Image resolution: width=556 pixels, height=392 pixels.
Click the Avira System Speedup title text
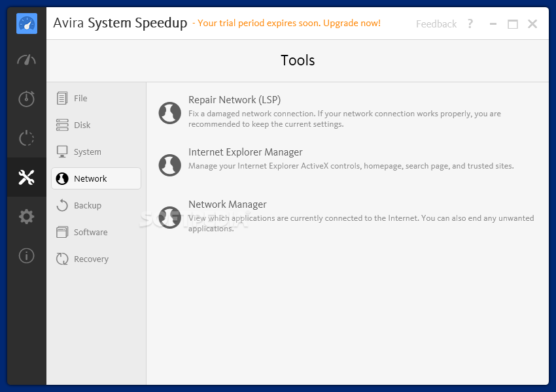120,23
